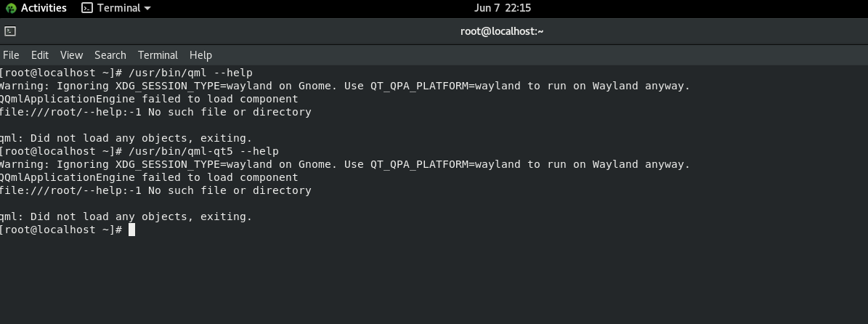Click the first QQmlApplicationEngine failed line

click(x=149, y=99)
